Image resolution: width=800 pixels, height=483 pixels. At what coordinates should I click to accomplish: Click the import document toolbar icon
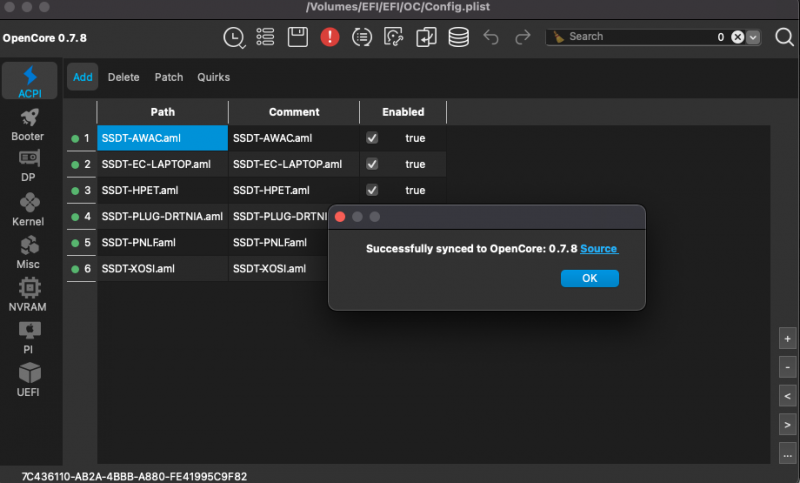coord(426,37)
